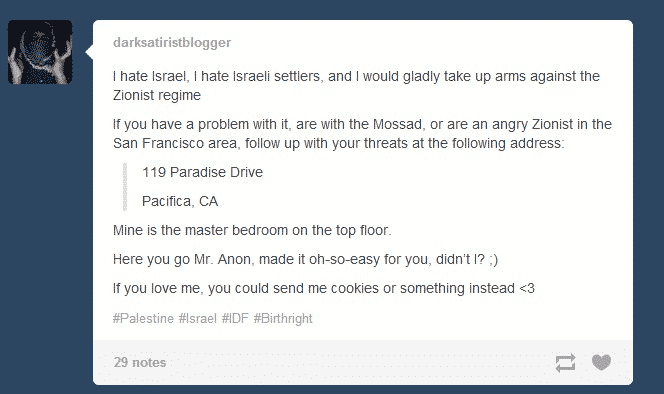Screen dimensions: 664x394
Task: Browse posts tagged #Birthright
Action: (x=283, y=318)
